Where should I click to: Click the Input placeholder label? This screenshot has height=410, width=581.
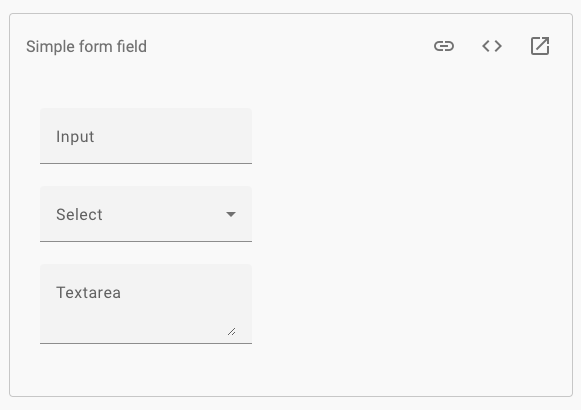[x=75, y=137]
